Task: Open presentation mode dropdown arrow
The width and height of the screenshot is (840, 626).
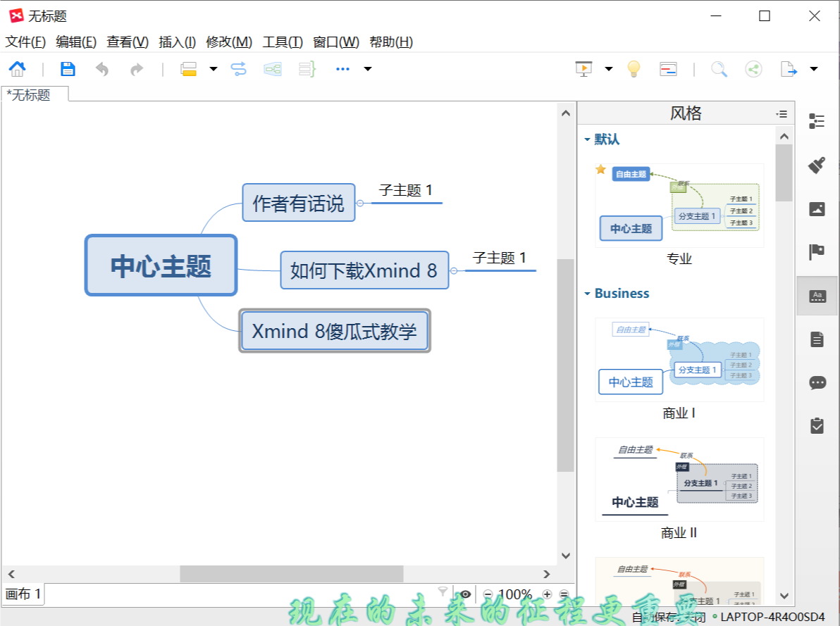Action: coord(609,68)
